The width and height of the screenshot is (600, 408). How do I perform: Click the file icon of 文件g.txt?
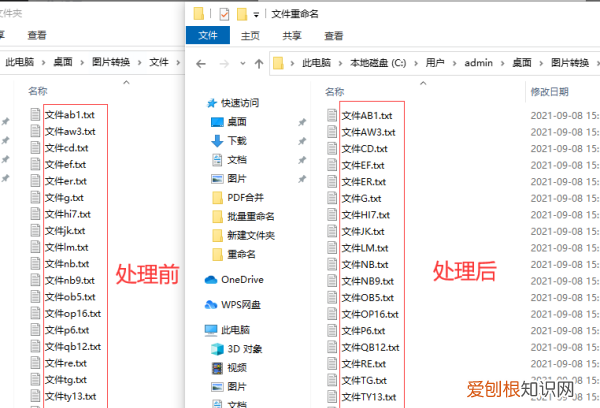[x=35, y=197]
